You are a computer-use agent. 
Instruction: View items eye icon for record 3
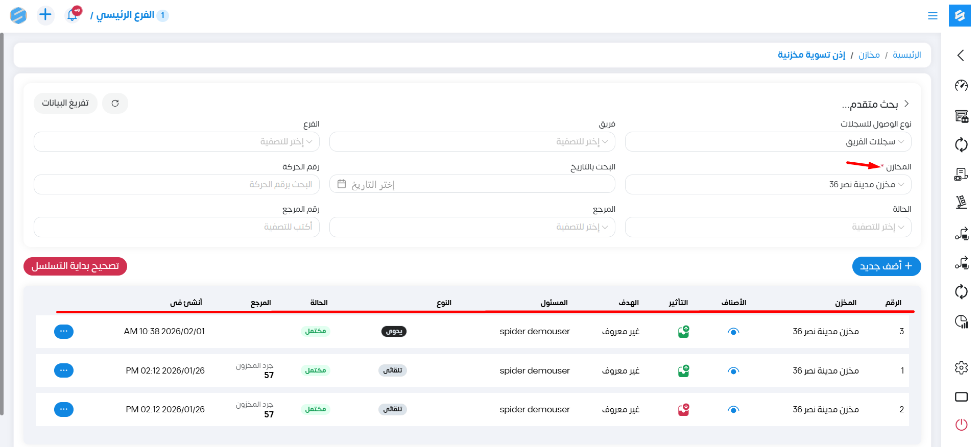coord(733,332)
